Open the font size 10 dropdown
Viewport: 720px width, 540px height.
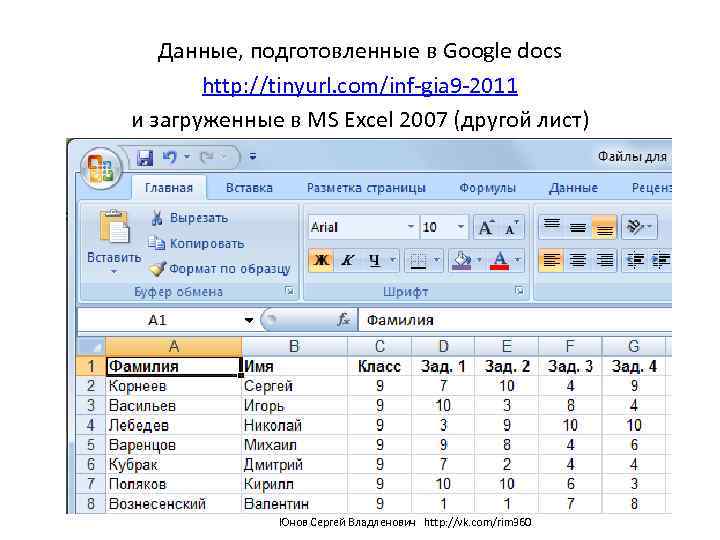point(460,227)
